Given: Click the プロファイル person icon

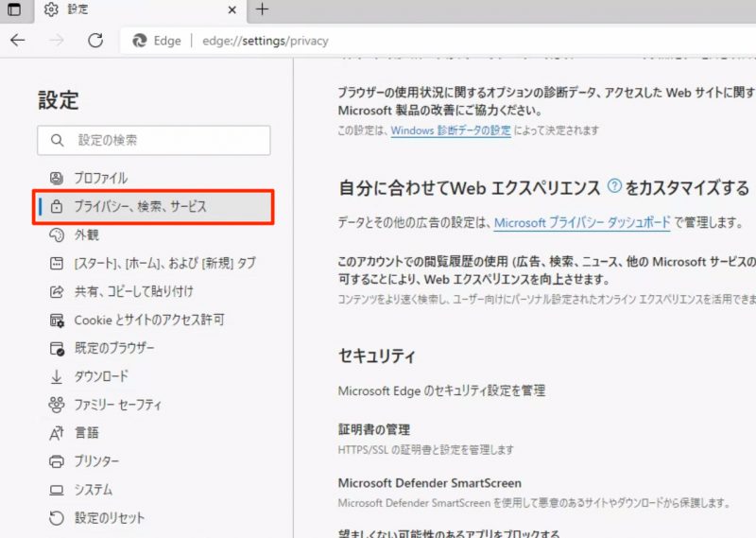Looking at the screenshot, I should point(57,178).
